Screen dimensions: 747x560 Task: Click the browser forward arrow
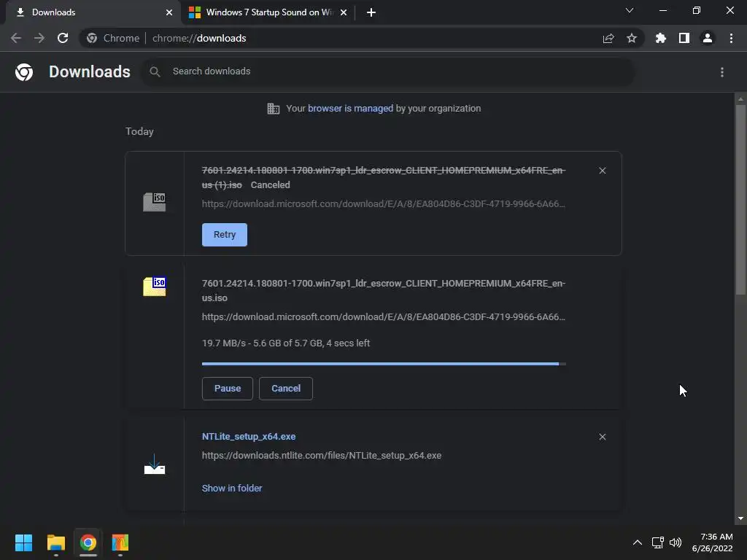pos(39,38)
